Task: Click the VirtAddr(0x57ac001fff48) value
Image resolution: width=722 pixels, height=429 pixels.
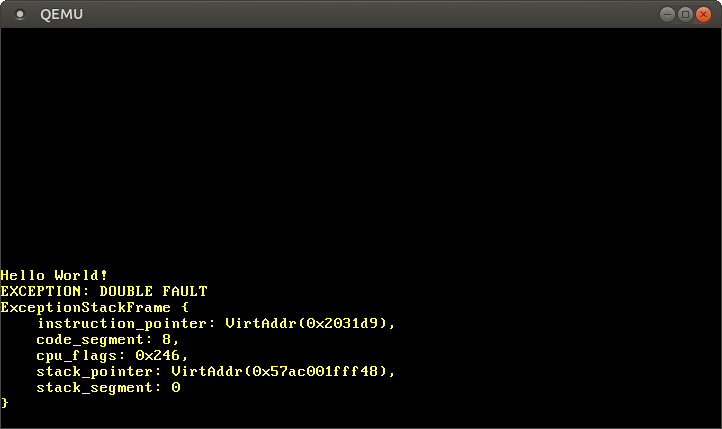Action: [284, 371]
